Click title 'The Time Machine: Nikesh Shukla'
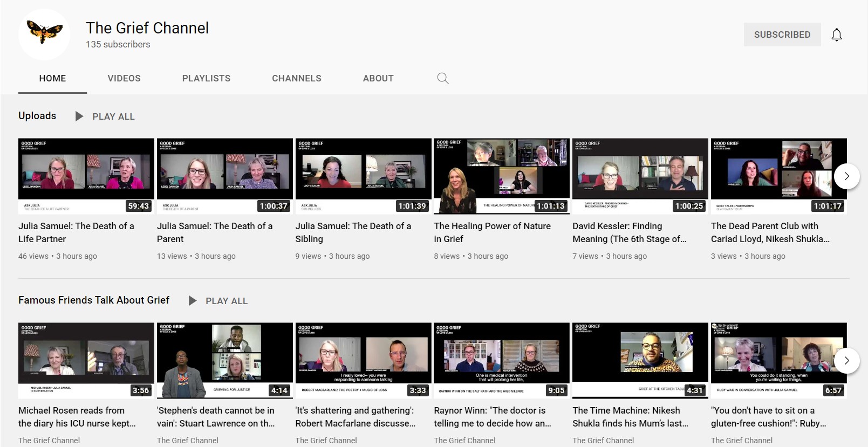The height and width of the screenshot is (447, 868). [x=631, y=417]
